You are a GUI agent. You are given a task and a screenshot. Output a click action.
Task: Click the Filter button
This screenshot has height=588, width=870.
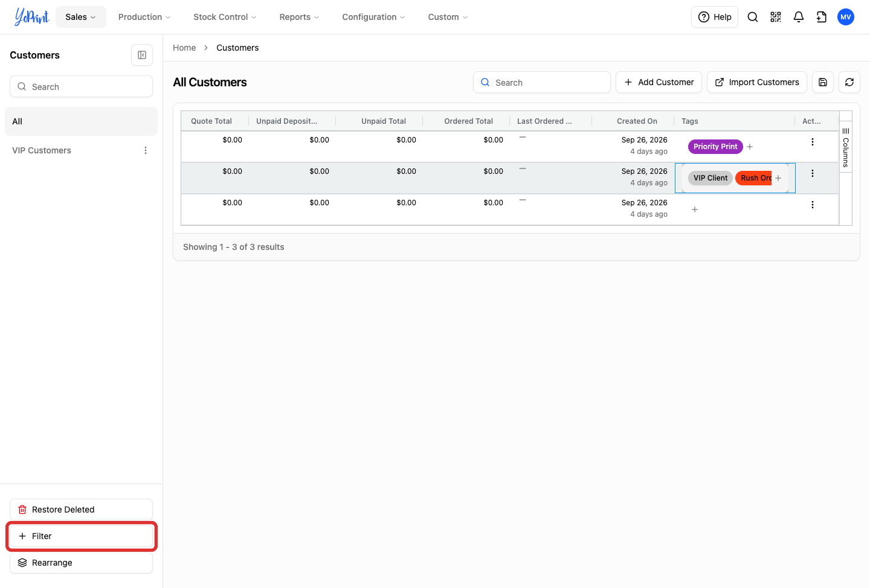click(81, 536)
